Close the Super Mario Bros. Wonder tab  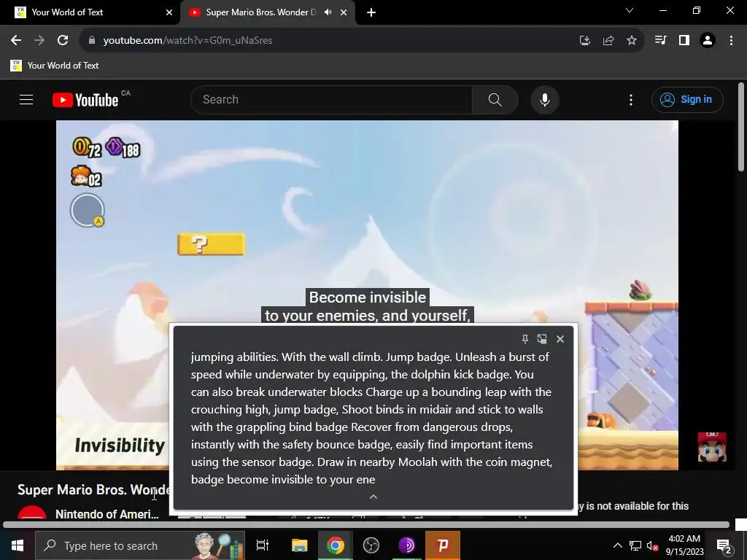[344, 12]
